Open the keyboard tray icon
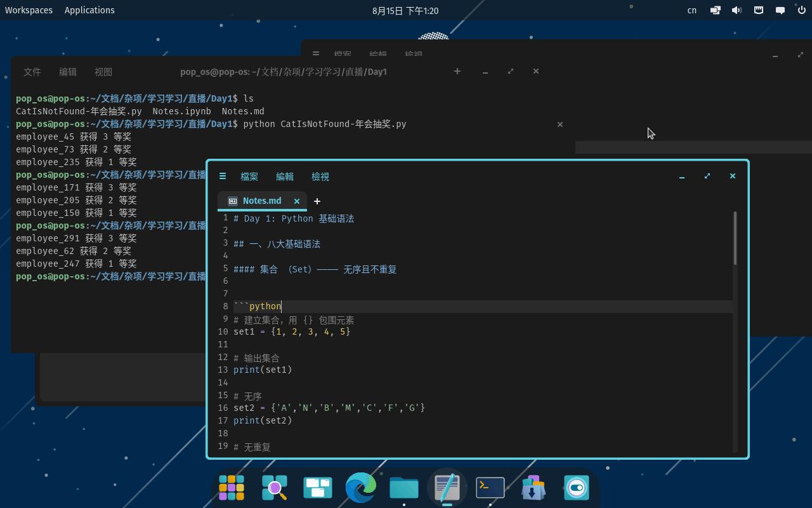This screenshot has width=812, height=508. coord(758,10)
